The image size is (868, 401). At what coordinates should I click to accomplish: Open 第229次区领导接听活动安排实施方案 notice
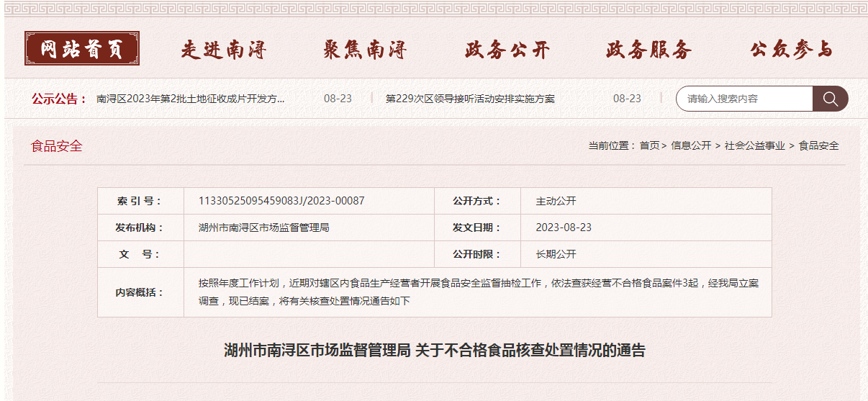pyautogui.click(x=470, y=99)
